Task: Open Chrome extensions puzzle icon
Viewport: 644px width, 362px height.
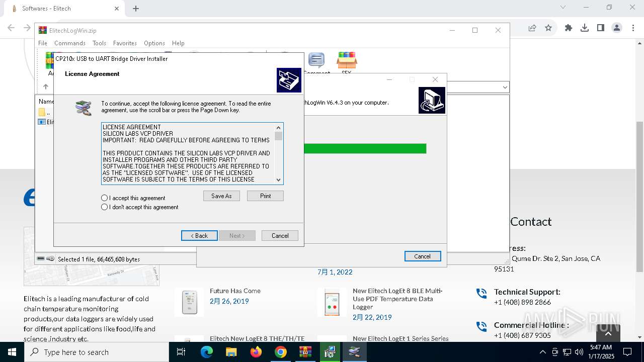Action: (x=569, y=28)
